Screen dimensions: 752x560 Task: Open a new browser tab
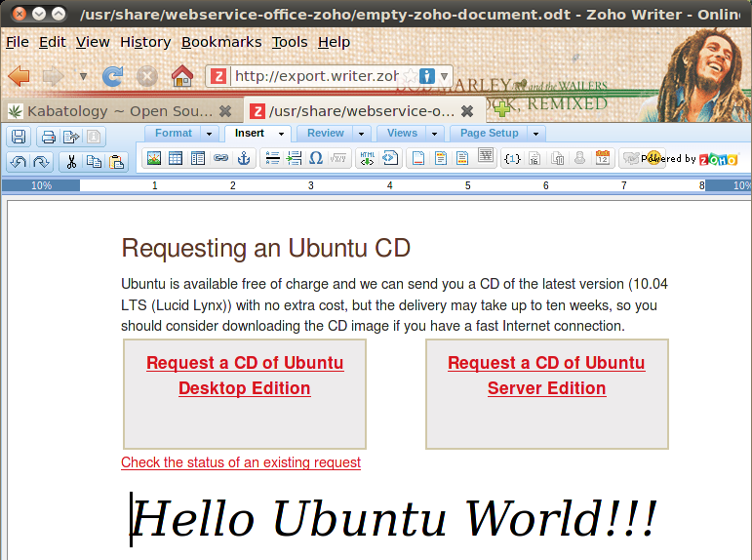(501, 109)
